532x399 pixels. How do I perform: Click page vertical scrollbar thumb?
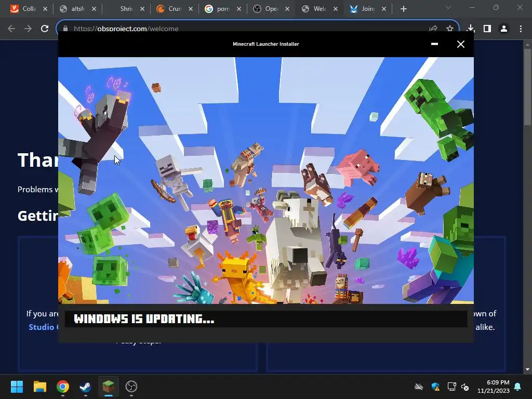527,87
